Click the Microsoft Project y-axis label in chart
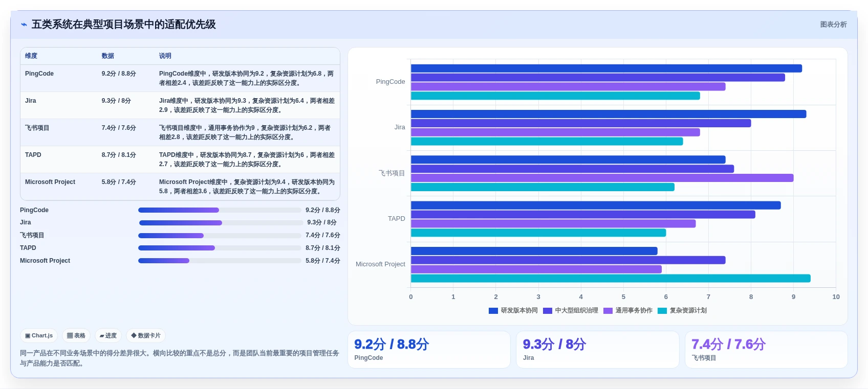 pyautogui.click(x=380, y=264)
